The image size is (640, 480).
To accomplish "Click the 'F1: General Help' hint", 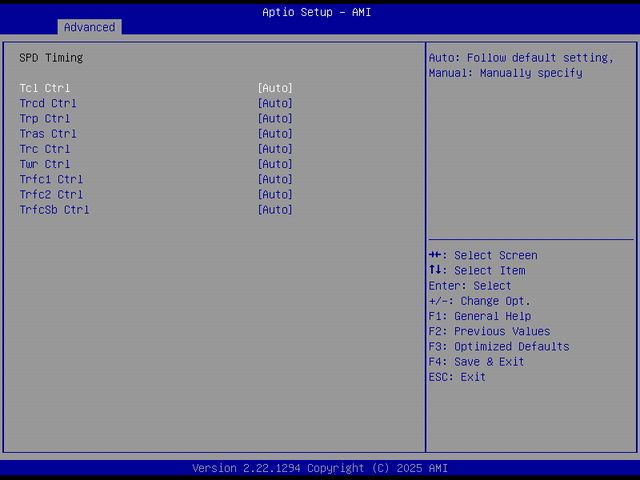I will 480,316.
